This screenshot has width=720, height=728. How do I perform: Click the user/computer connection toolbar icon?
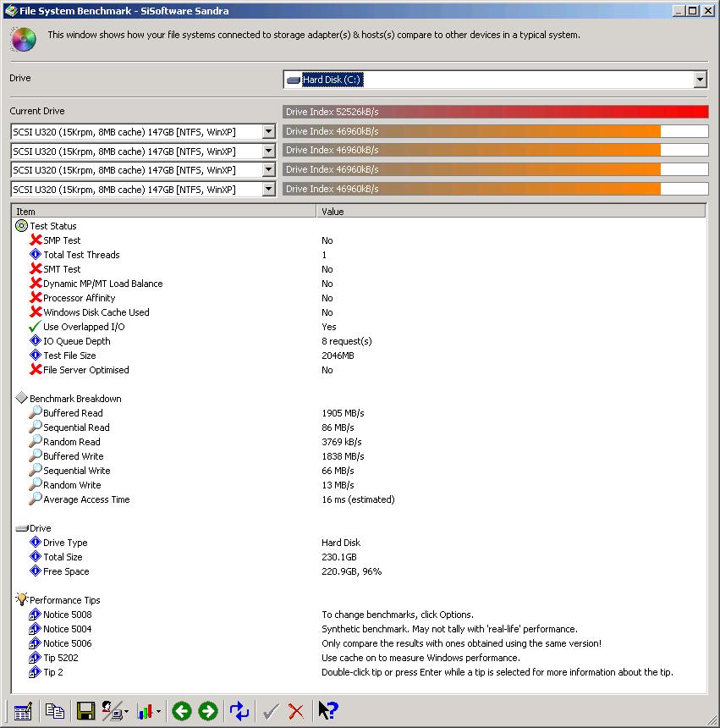112,711
